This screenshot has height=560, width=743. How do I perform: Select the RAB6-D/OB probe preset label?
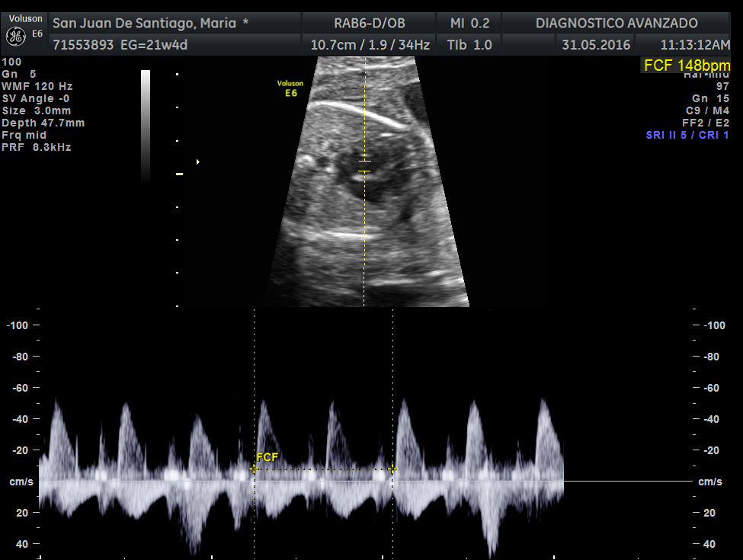370,24
